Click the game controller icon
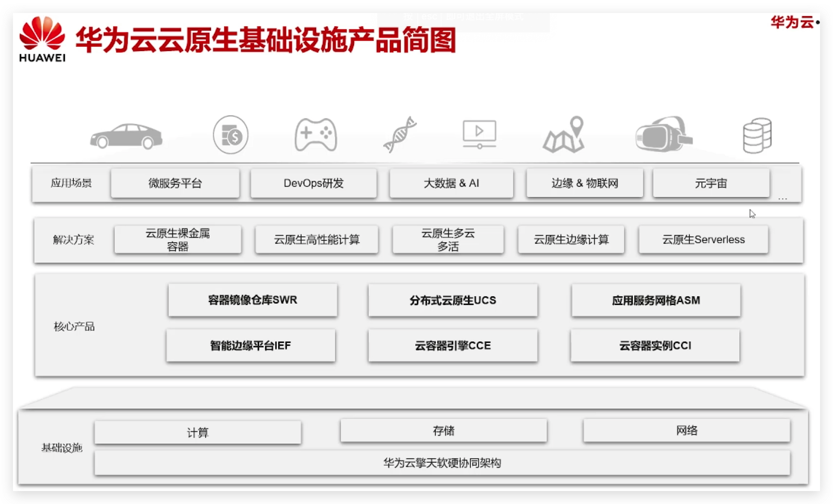The image size is (833, 504). click(315, 135)
